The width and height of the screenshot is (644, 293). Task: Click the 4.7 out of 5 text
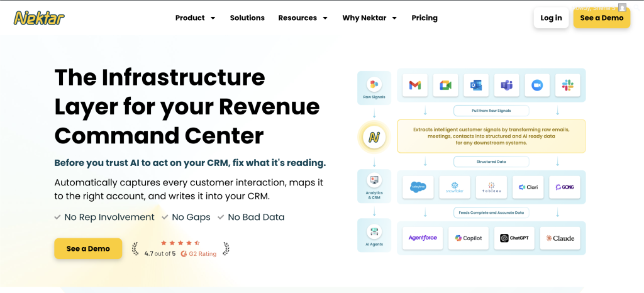[160, 253]
